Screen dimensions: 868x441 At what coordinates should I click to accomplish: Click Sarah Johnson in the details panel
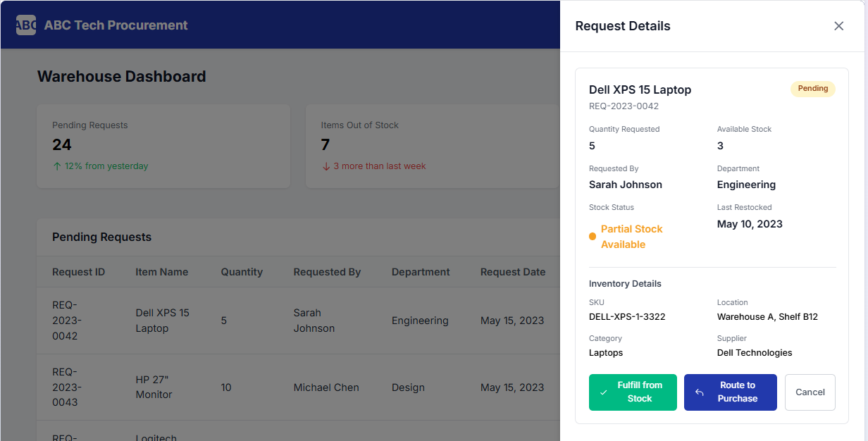626,185
